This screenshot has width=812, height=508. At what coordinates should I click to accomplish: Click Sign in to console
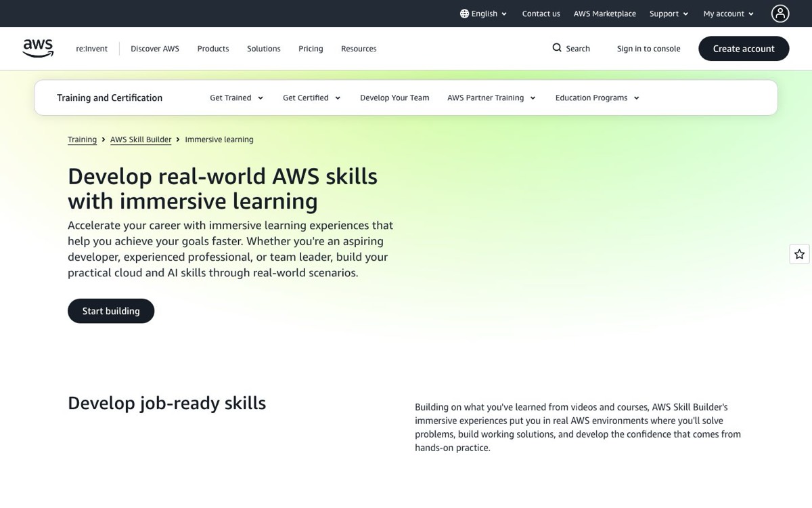tap(648, 49)
